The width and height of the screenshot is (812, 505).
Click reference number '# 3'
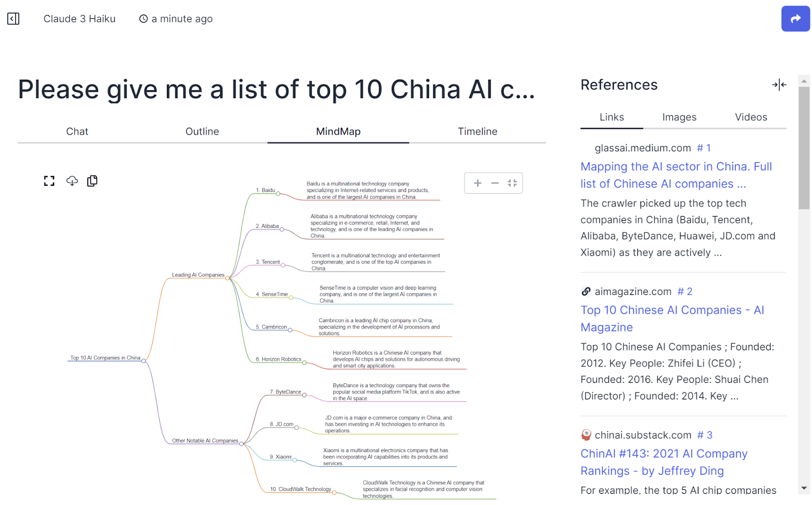[x=705, y=435]
